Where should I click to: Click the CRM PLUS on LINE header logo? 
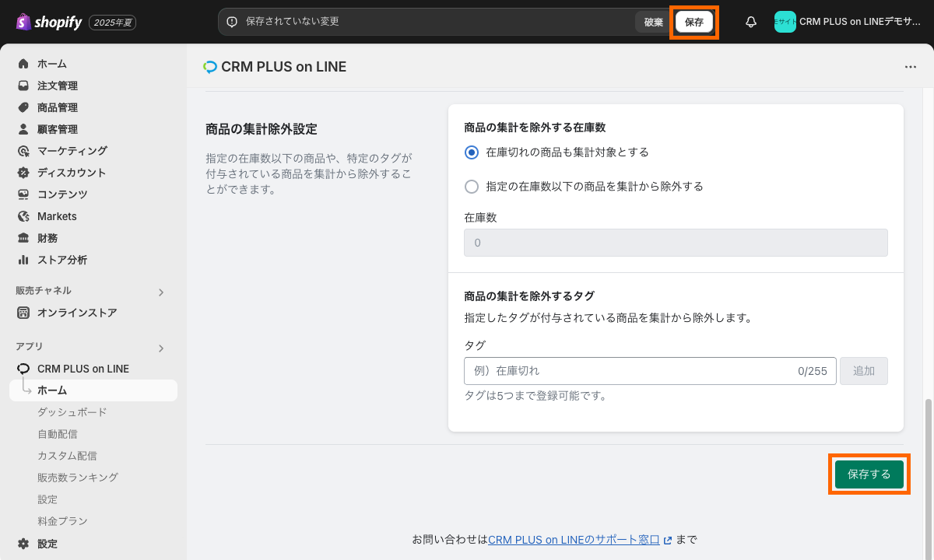[209, 67]
